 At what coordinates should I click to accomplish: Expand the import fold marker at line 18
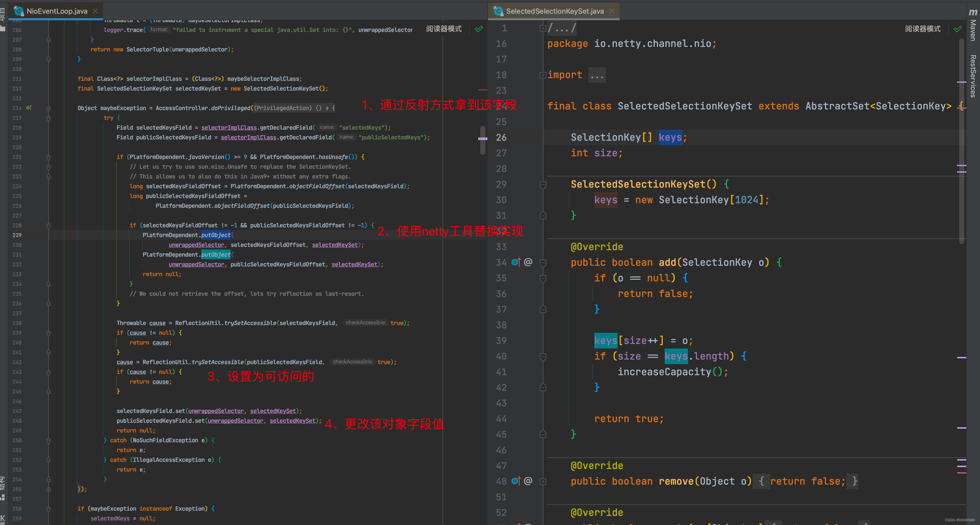543,75
